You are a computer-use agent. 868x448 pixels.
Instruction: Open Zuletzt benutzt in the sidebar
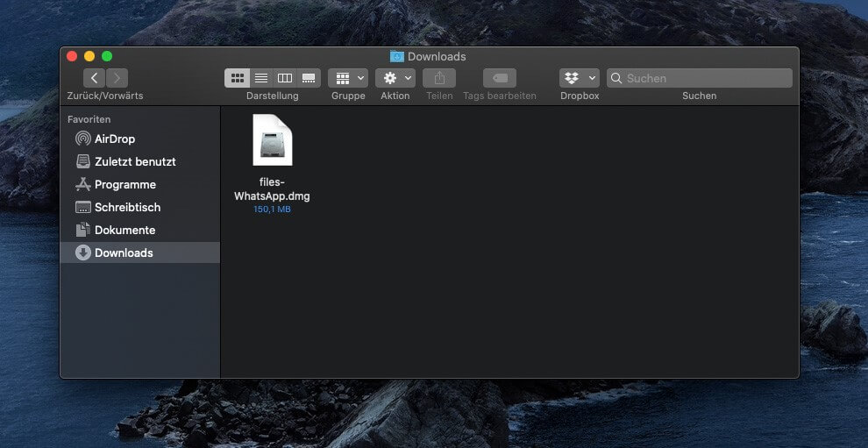[139, 161]
